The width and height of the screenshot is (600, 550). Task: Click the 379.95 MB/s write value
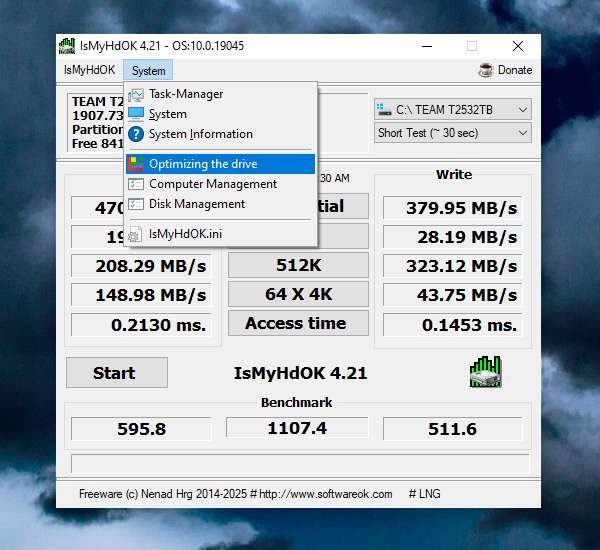point(452,208)
